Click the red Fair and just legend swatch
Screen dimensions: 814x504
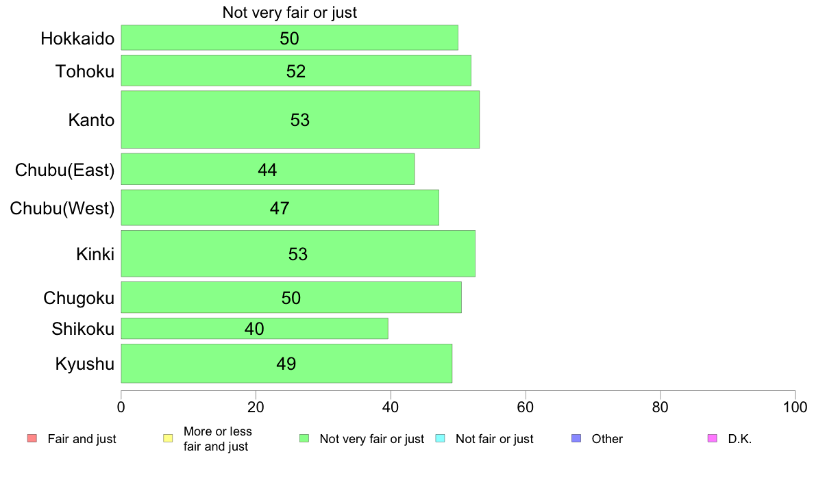pos(32,438)
